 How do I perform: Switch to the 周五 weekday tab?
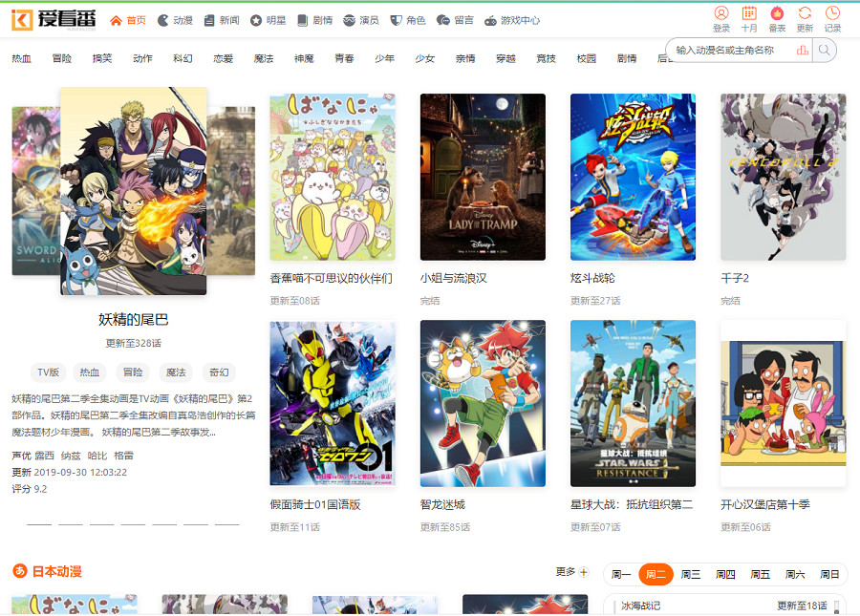point(761,574)
